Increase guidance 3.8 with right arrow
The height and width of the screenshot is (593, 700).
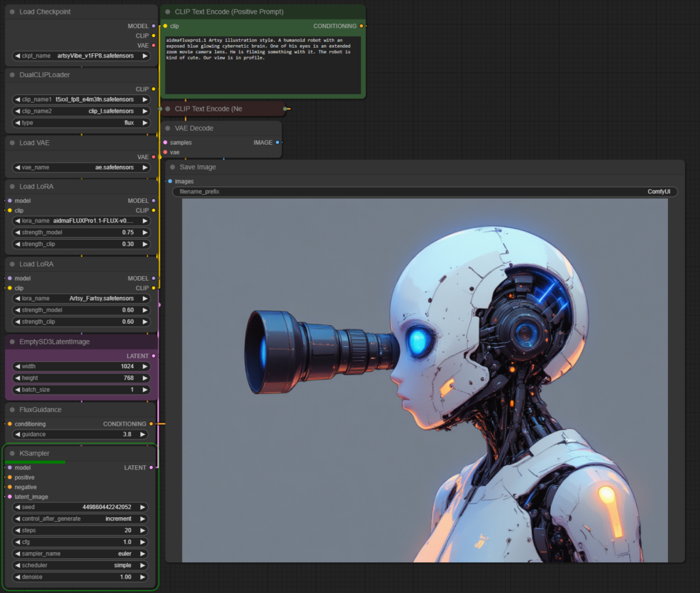tap(142, 435)
